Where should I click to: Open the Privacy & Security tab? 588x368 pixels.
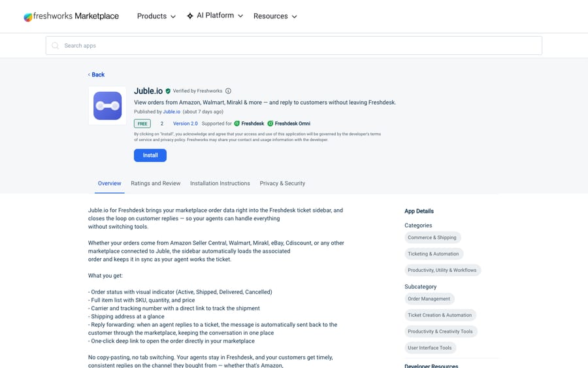(x=282, y=184)
